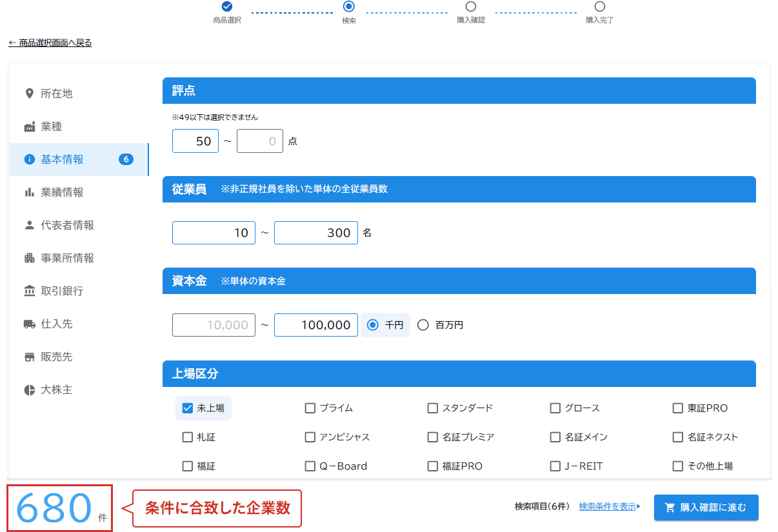Click the location pin icon for 所在地
Viewport: 778px width, 532px height.
click(29, 94)
